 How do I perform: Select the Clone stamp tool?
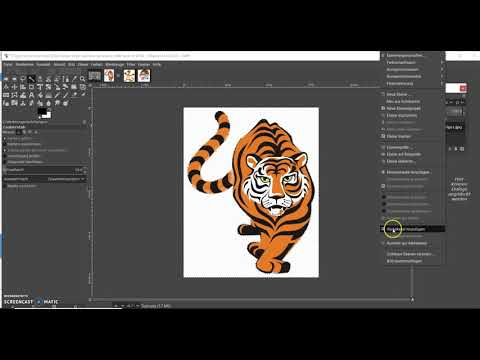[x=23, y=103]
